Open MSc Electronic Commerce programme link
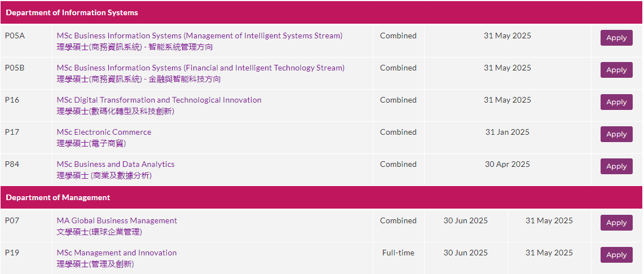644x274 pixels. point(104,132)
